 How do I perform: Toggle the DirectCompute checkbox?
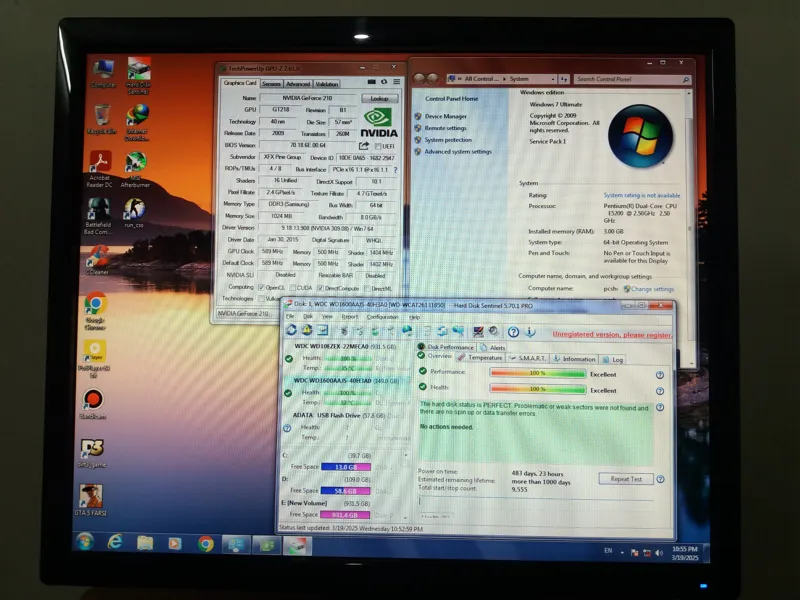(x=320, y=288)
